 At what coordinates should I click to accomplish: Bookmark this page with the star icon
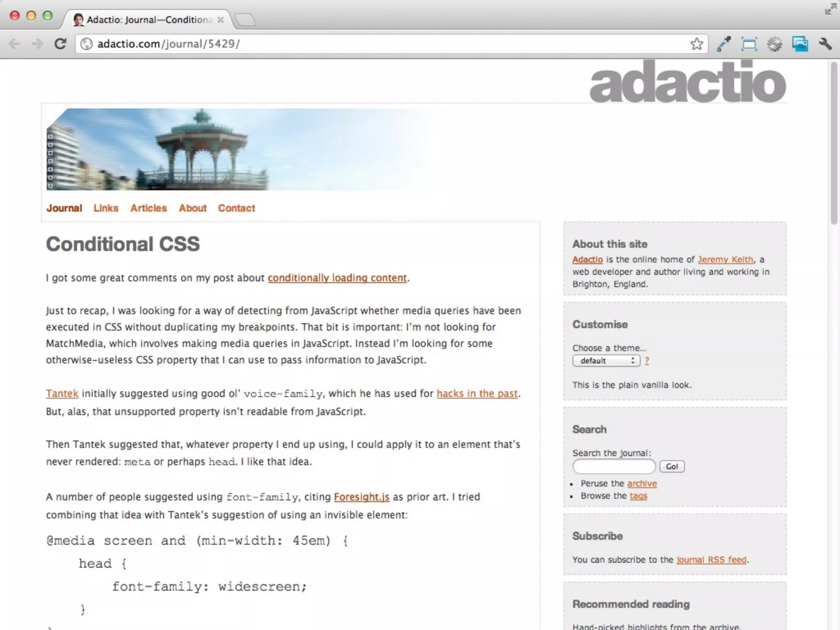(x=696, y=44)
